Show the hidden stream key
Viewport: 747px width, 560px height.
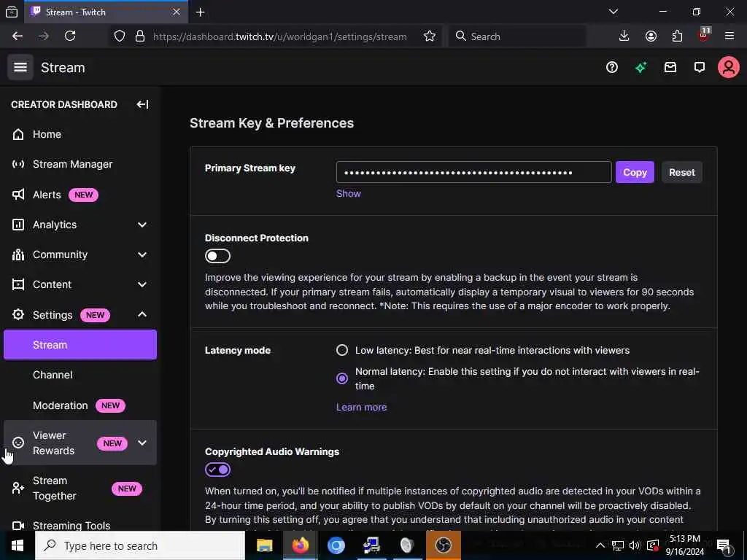348,194
